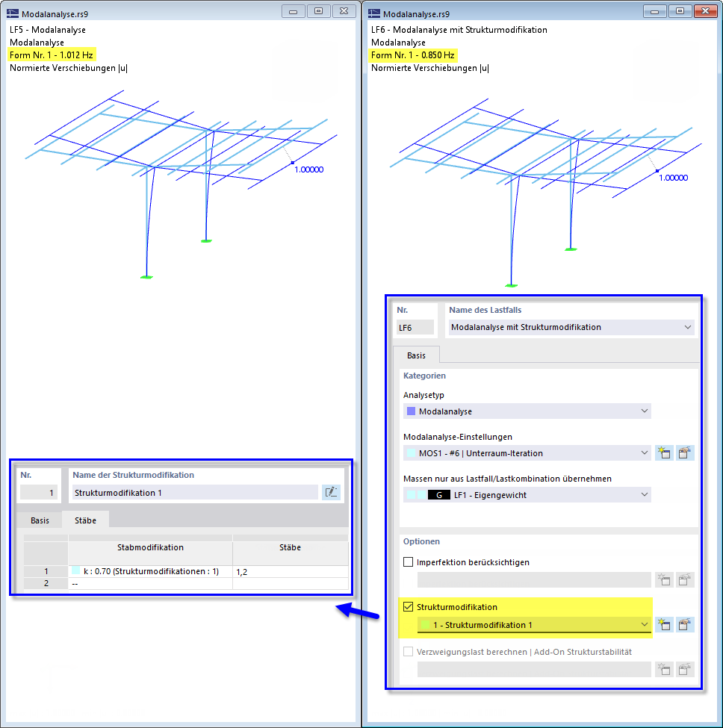This screenshot has height=728, width=723.
Task: Select Basis tab in Lastfall dialog
Action: click(x=416, y=355)
